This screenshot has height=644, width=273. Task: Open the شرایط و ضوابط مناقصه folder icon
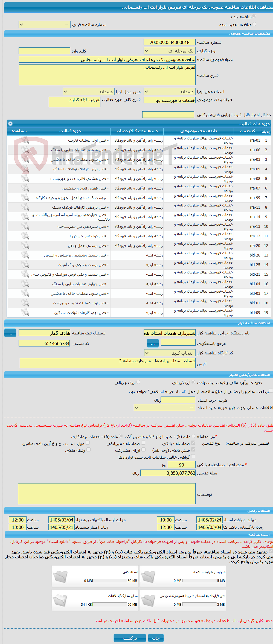[x=148, y=577]
